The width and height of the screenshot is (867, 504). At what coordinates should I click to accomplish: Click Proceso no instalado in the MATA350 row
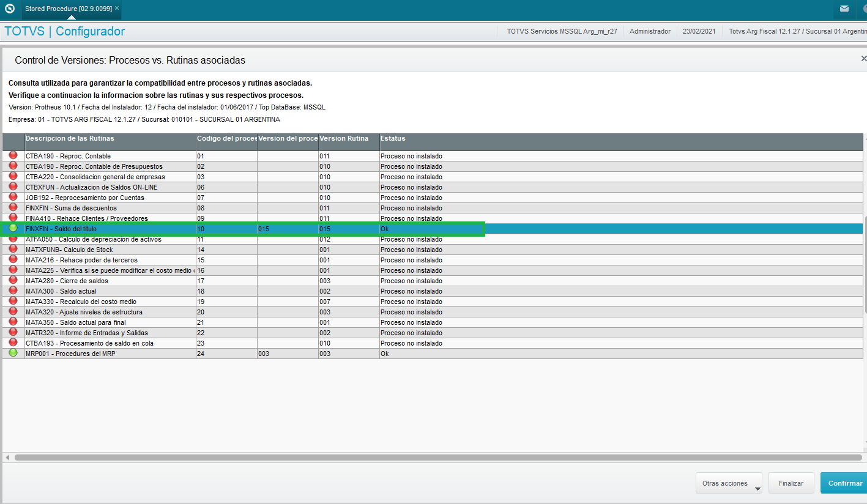point(411,322)
